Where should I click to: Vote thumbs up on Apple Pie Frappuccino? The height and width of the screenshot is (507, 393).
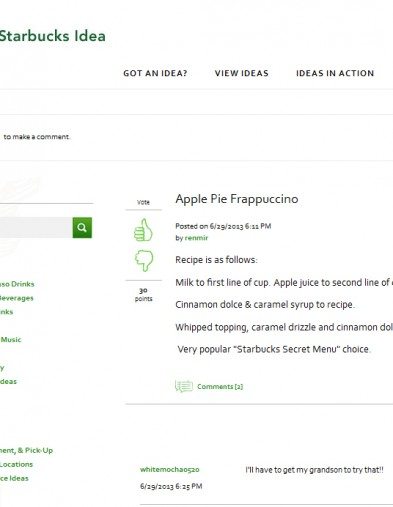coord(143,230)
